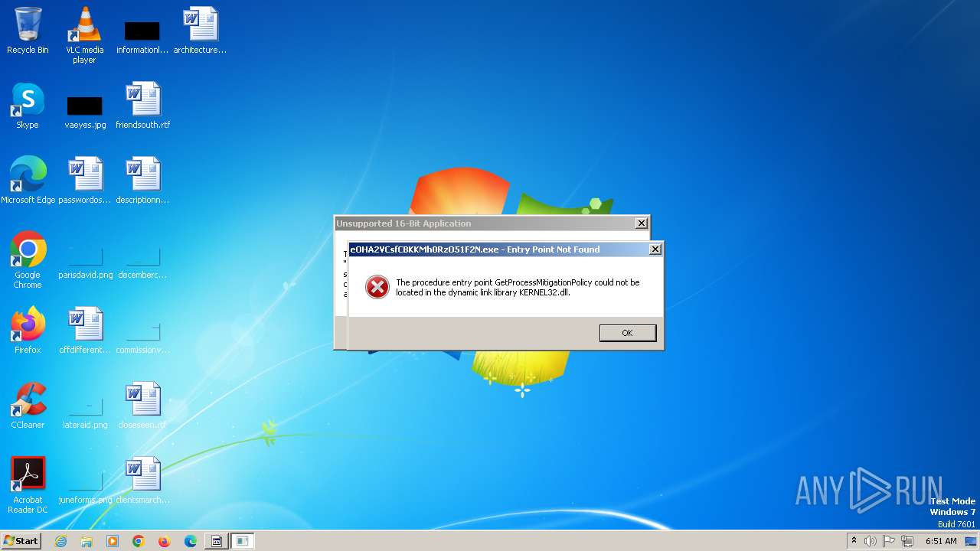
Task: Select the offdifferent... Word document
Action: pyautogui.click(x=85, y=331)
